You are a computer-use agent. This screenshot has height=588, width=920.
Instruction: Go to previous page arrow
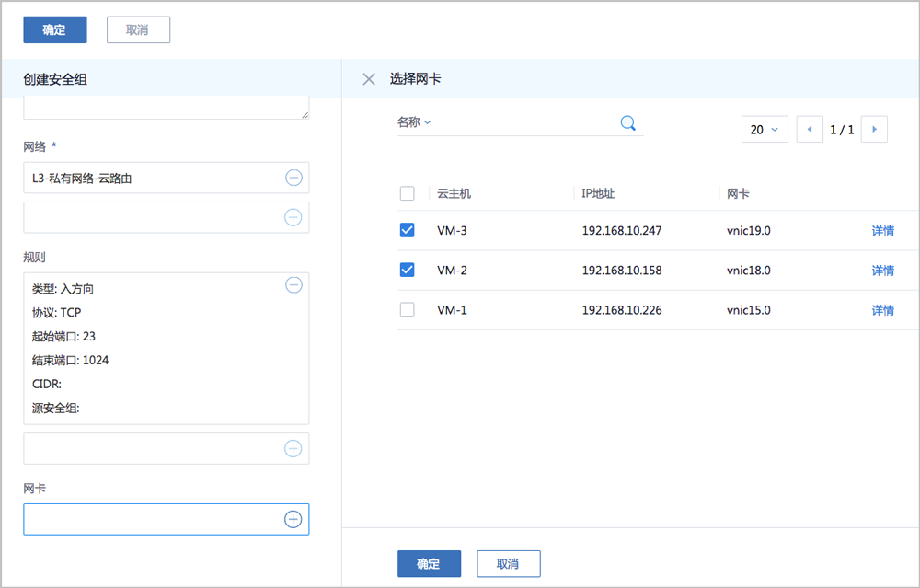810,130
